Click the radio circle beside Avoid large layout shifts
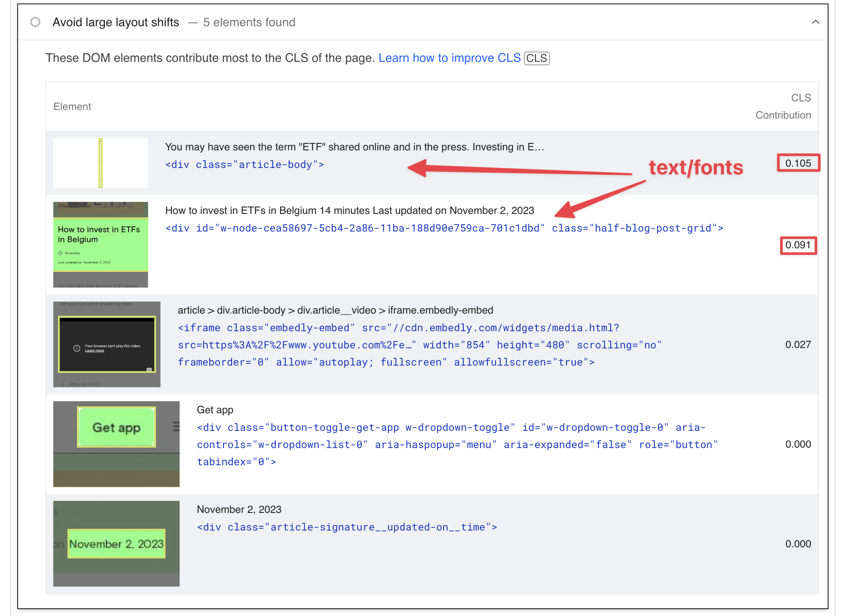844x616 pixels. pos(35,21)
